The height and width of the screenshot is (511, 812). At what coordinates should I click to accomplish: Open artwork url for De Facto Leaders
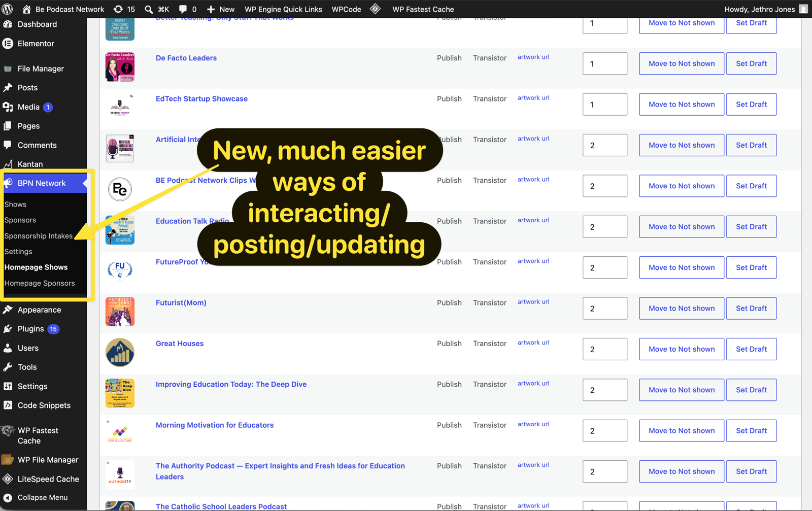533,57
